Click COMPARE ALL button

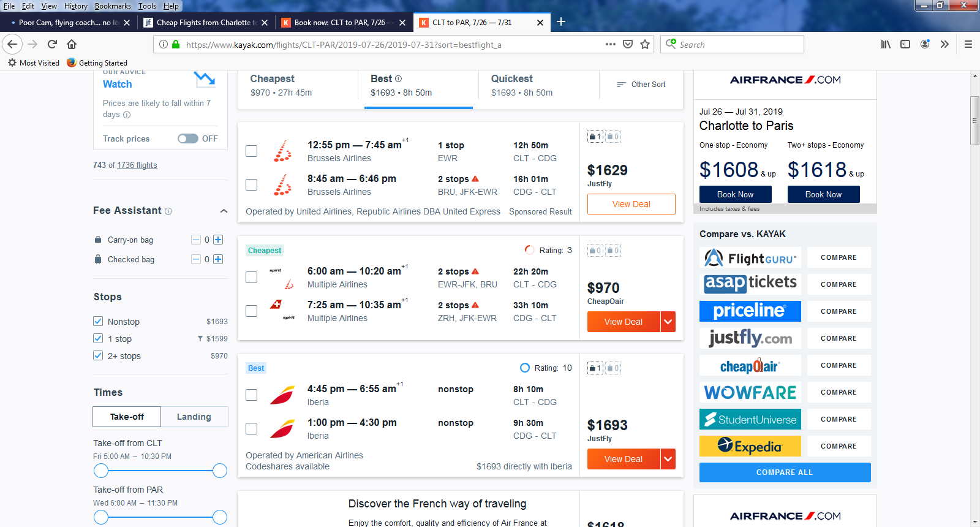point(785,472)
